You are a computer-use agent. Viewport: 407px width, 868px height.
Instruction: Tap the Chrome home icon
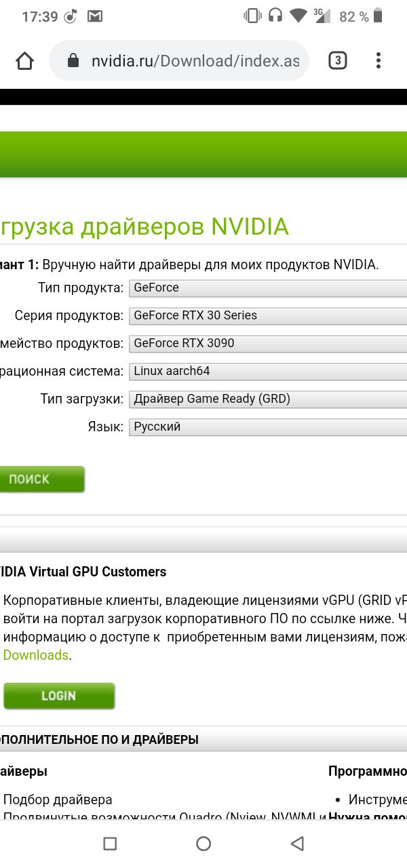click(24, 61)
